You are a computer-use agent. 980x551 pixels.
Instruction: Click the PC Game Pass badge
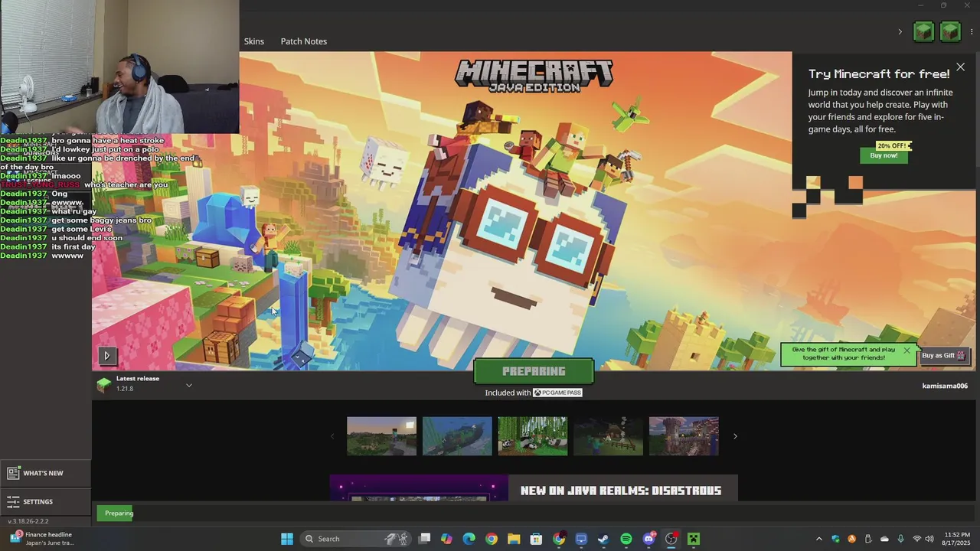pyautogui.click(x=557, y=393)
